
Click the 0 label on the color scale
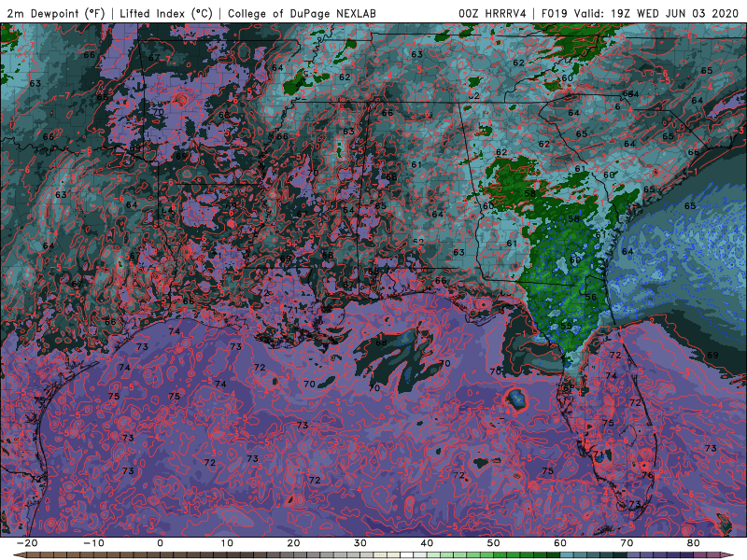pos(160,543)
